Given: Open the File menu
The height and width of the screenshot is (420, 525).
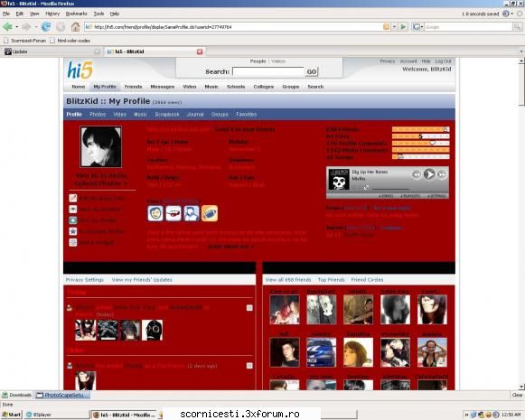Looking at the screenshot, I should pos(6,14).
